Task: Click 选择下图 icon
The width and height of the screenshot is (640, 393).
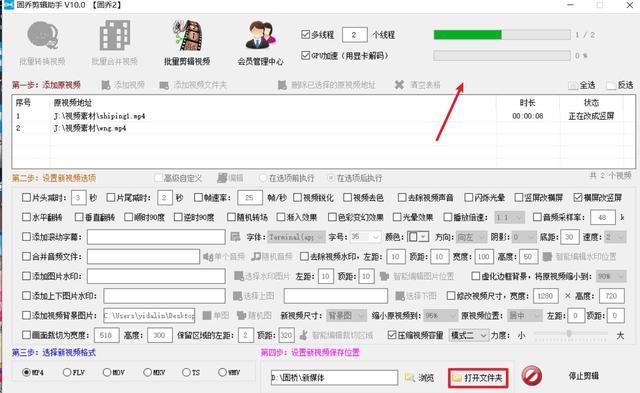Action: click(400, 296)
